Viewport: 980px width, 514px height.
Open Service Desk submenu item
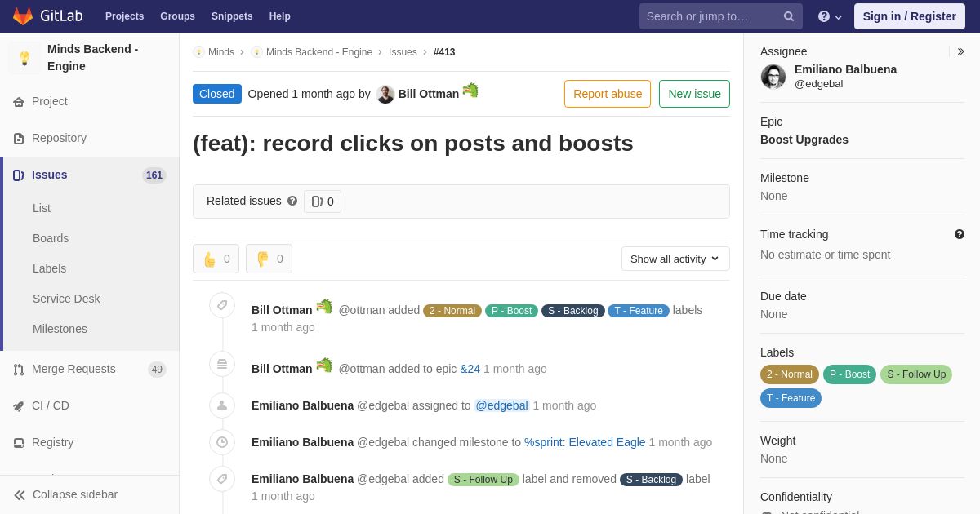click(x=66, y=299)
